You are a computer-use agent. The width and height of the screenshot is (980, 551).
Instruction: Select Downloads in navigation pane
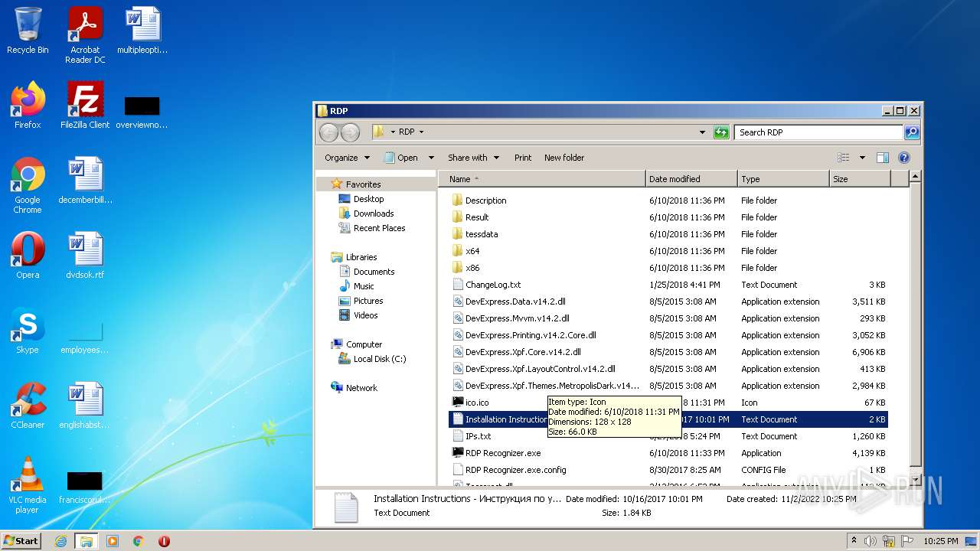pos(373,214)
